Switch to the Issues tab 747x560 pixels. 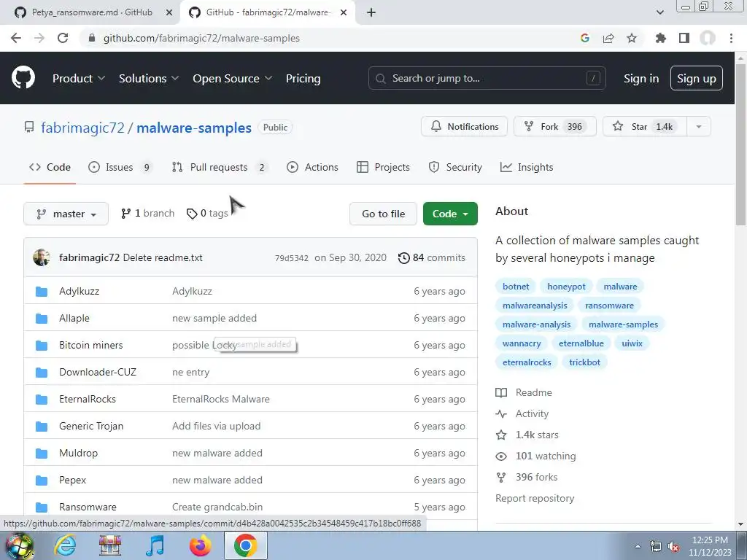click(120, 167)
